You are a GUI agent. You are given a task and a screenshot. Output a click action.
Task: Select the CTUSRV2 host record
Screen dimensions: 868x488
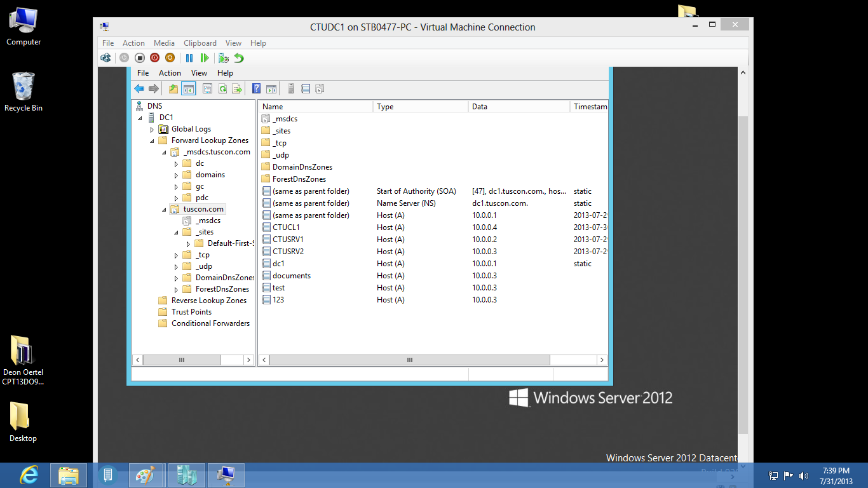pyautogui.click(x=288, y=252)
